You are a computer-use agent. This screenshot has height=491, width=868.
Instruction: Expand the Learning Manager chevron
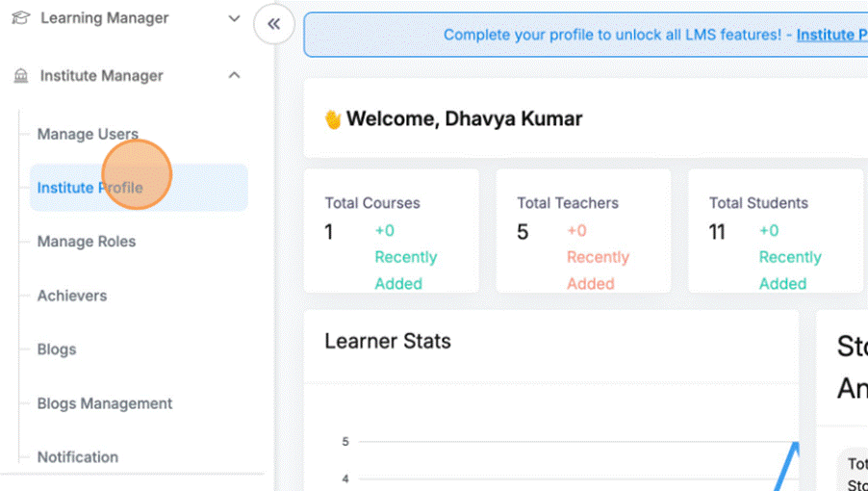click(x=234, y=18)
